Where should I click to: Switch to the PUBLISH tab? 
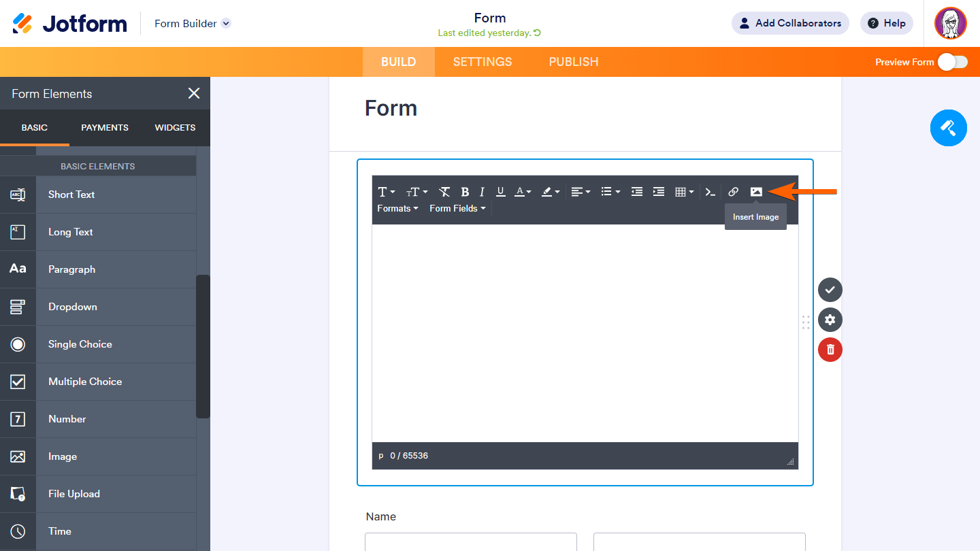tap(574, 62)
